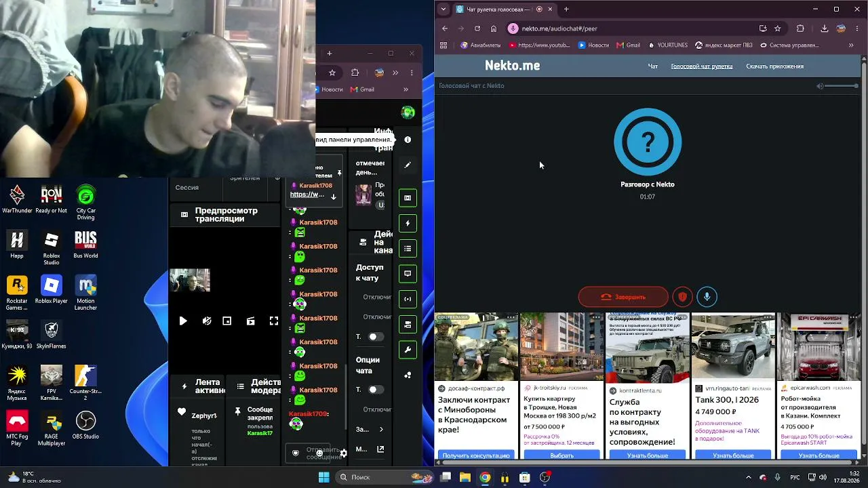
Task: Open WarThunder desktop shortcut
Action: coord(17,199)
